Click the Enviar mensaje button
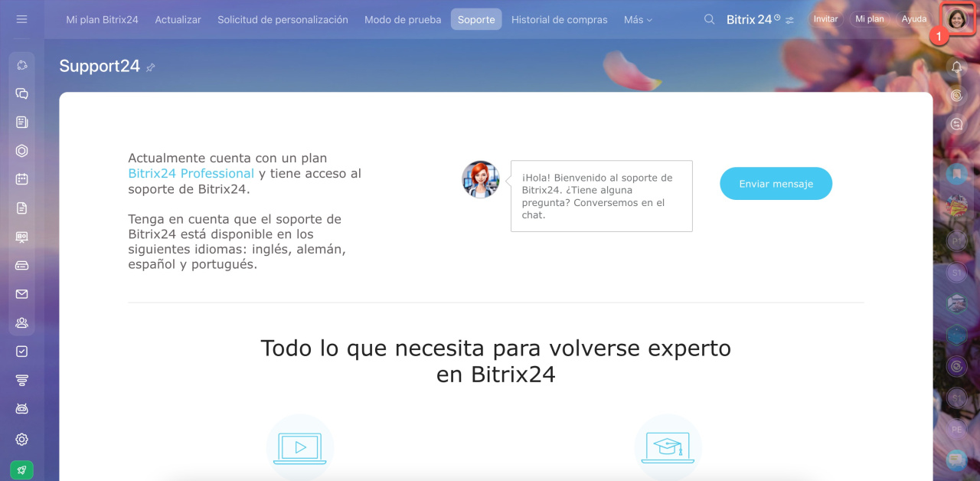 coord(776,184)
